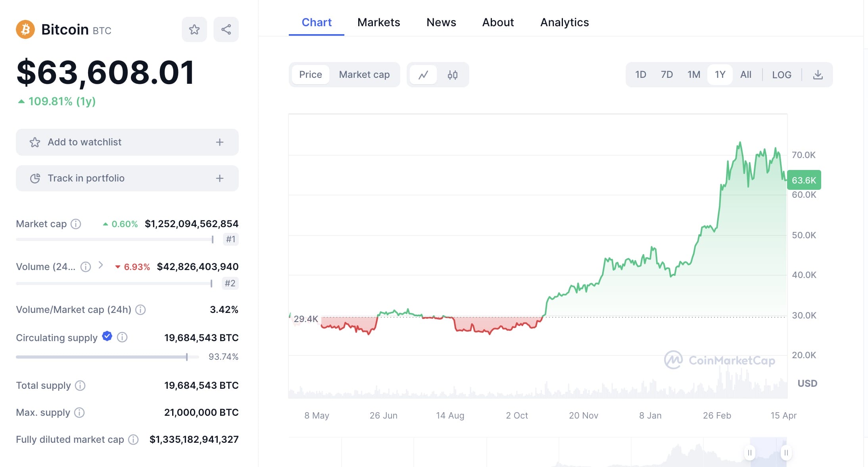Toggle LOG scale on chart

[782, 75]
